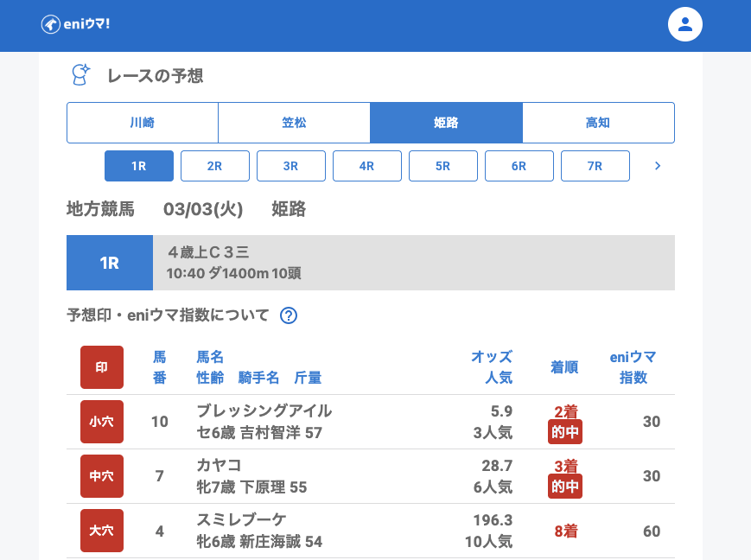Select race 5R button
The width and height of the screenshot is (751, 560).
click(x=443, y=166)
